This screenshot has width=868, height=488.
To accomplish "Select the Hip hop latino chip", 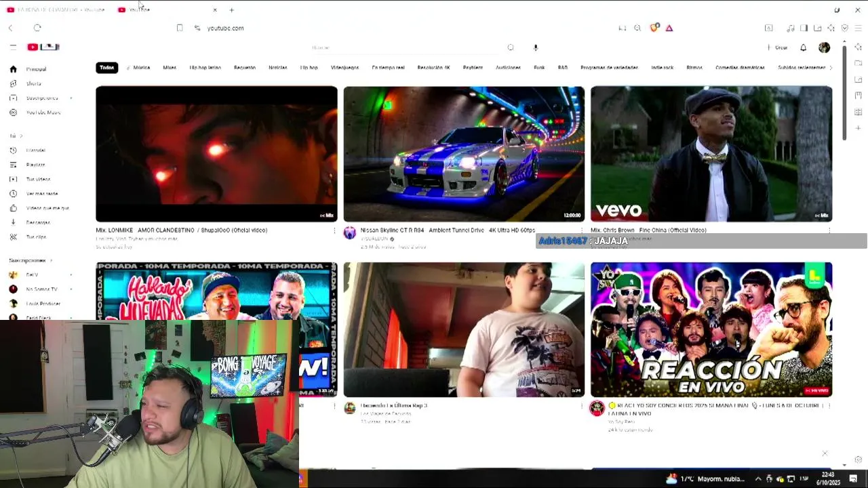I will 205,68.
